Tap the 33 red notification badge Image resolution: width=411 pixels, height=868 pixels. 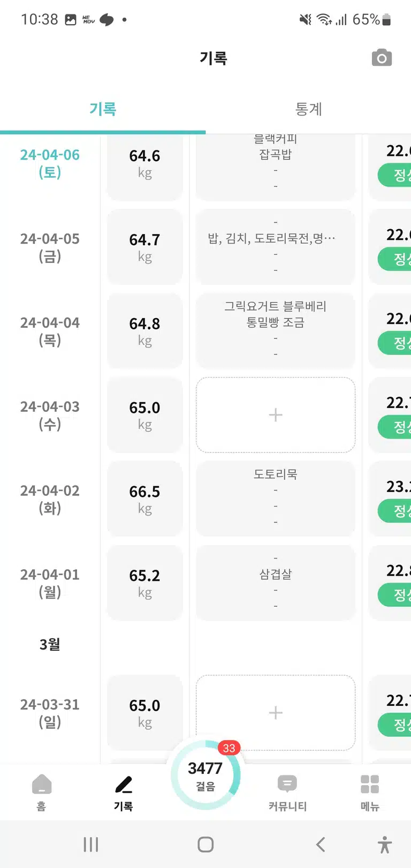tap(229, 748)
